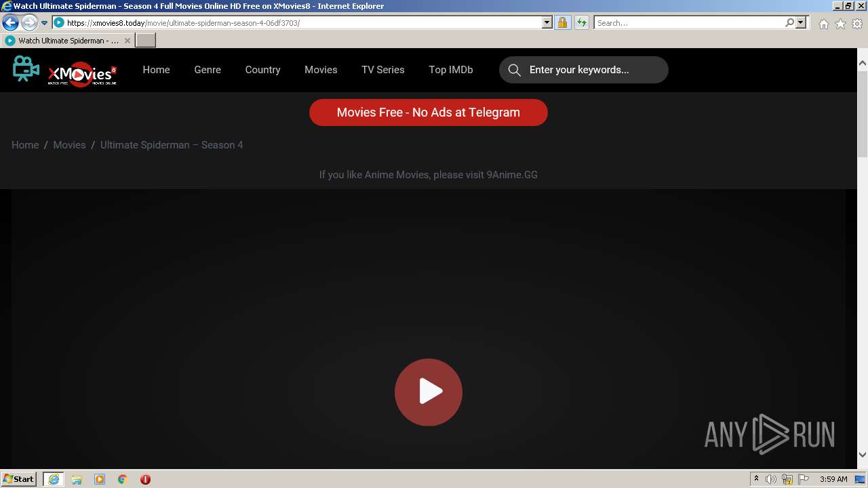
Task: Open Windows Explorer folder taskbar icon
Action: click(77, 479)
